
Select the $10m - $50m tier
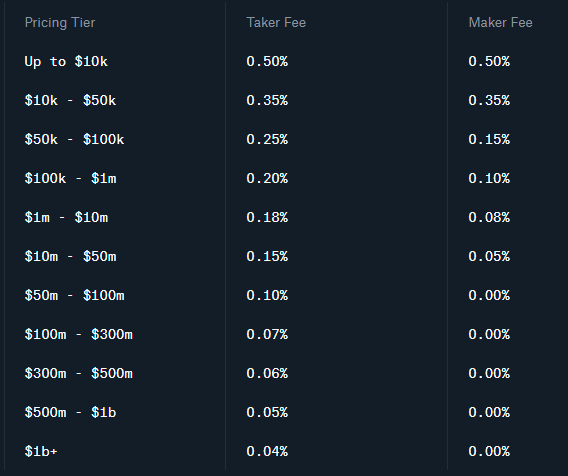click(x=70, y=256)
